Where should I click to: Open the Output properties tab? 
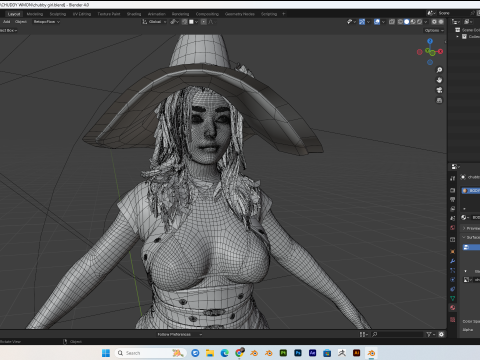pos(452,200)
